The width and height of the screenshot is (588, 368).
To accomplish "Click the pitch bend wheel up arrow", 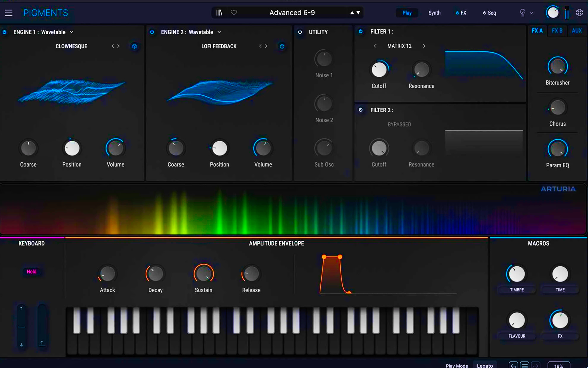I will coord(21,309).
